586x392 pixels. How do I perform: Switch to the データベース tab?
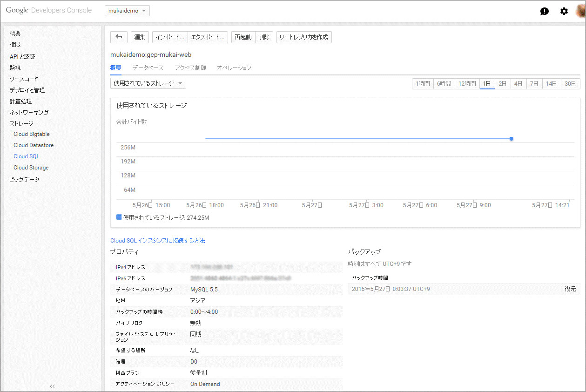click(x=148, y=68)
